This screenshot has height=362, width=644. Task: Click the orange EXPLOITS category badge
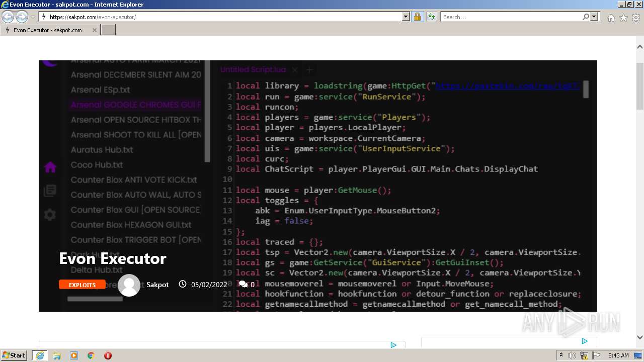pyautogui.click(x=82, y=285)
